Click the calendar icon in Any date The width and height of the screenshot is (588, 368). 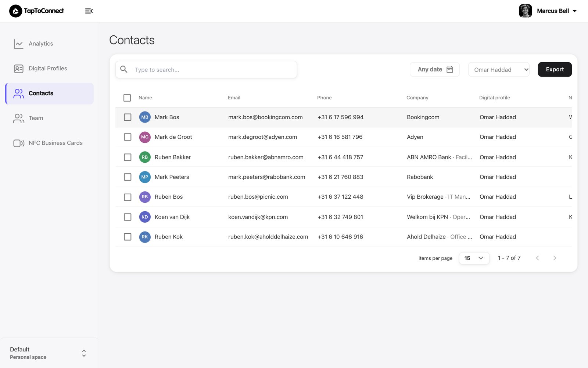point(450,70)
